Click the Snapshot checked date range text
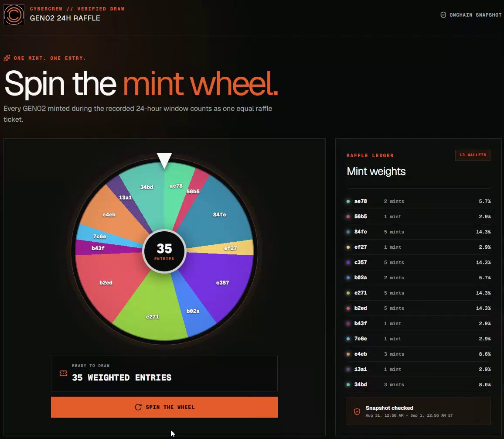 tap(409, 415)
